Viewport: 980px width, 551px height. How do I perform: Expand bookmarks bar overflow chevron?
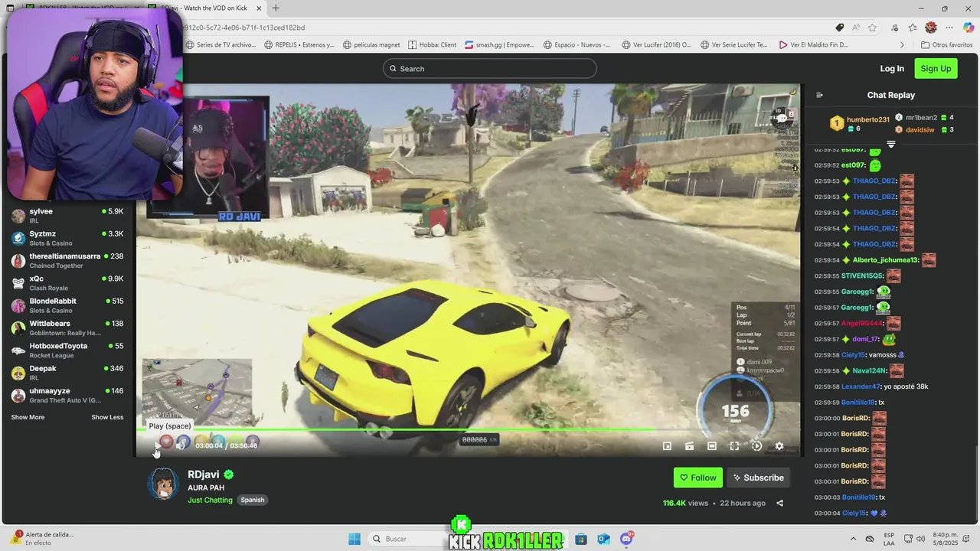(902, 45)
